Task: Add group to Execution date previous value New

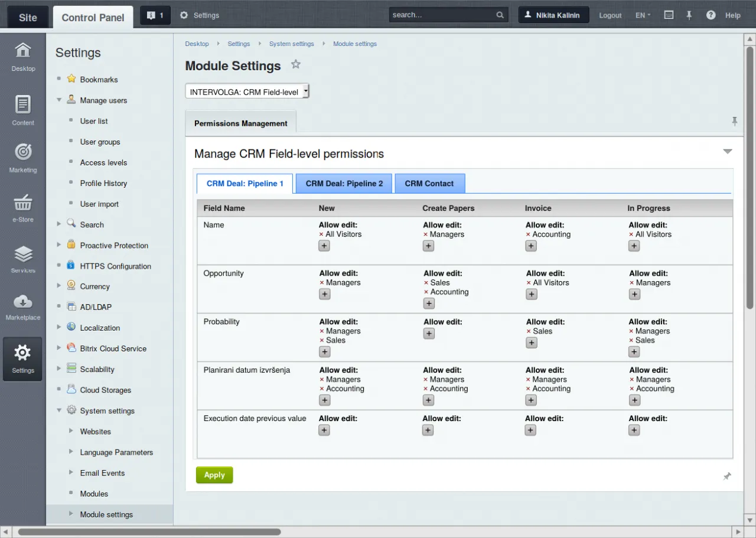Action: pos(324,431)
